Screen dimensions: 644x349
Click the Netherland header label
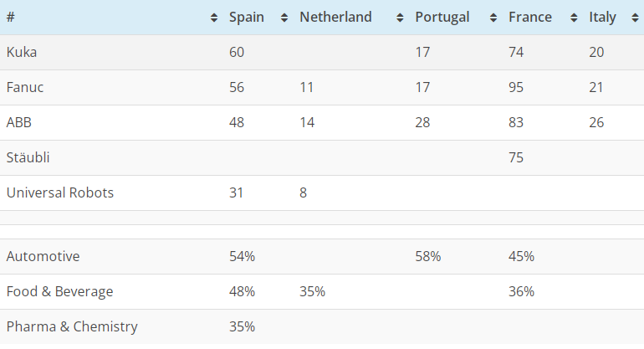[335, 18]
